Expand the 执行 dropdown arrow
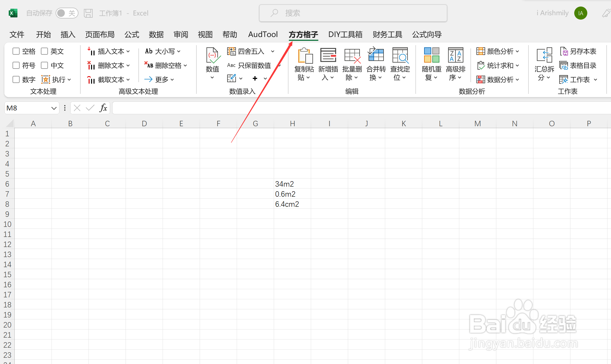 click(69, 79)
